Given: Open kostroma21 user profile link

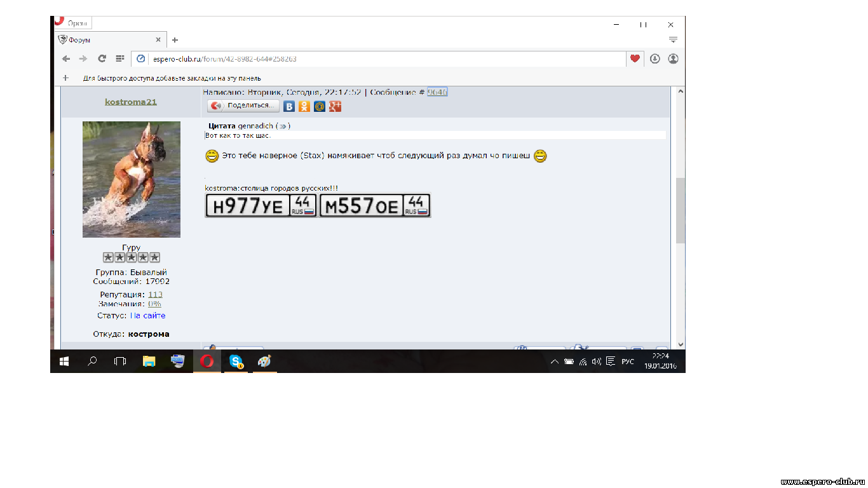Looking at the screenshot, I should [x=131, y=102].
